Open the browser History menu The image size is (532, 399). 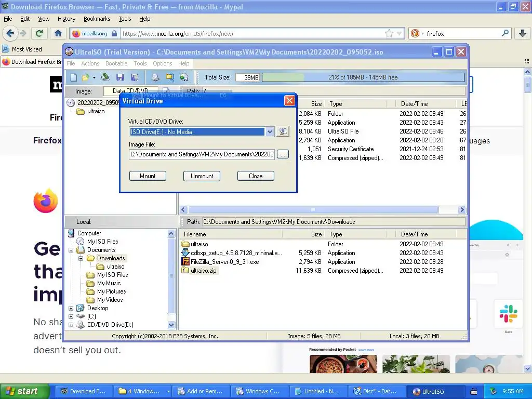tap(66, 19)
